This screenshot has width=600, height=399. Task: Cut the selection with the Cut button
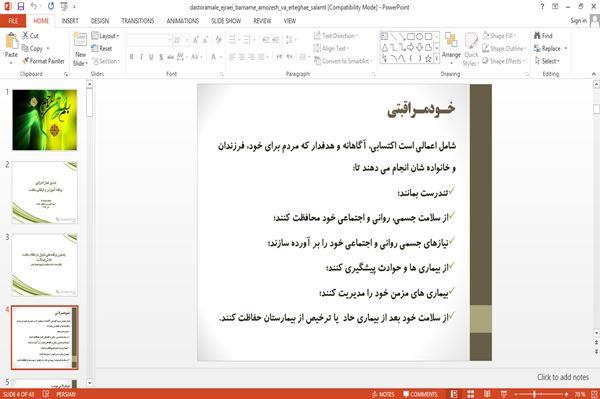tap(30, 36)
